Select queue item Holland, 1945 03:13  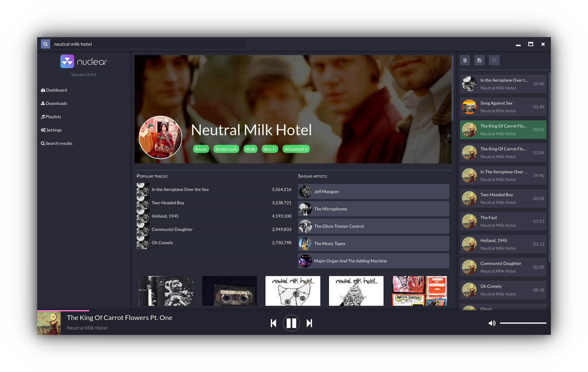click(x=503, y=244)
